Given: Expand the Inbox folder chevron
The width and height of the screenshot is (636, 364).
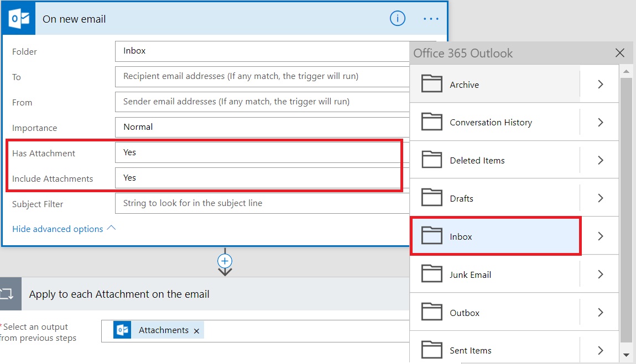Looking at the screenshot, I should pyautogui.click(x=601, y=236).
